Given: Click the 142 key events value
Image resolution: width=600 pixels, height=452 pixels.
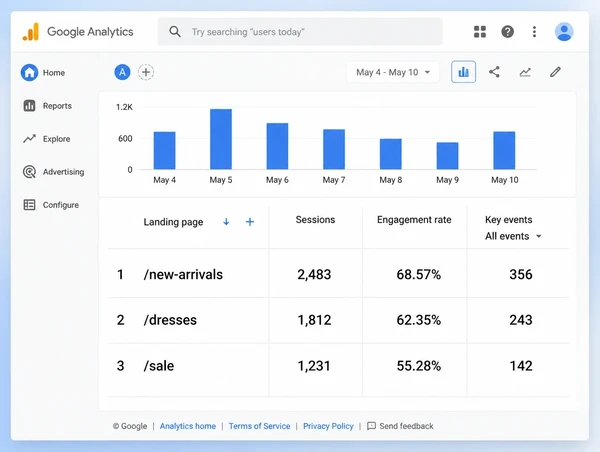Looking at the screenshot, I should pyautogui.click(x=521, y=366).
